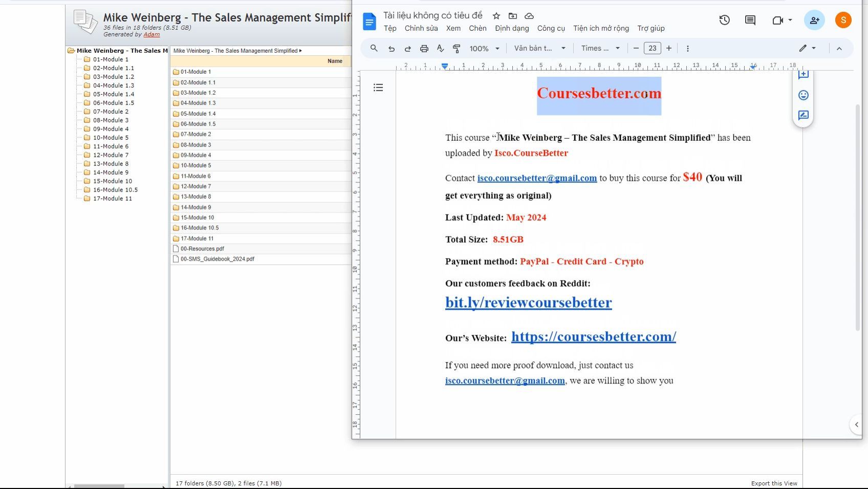Select the paint format roller tool

click(x=457, y=49)
